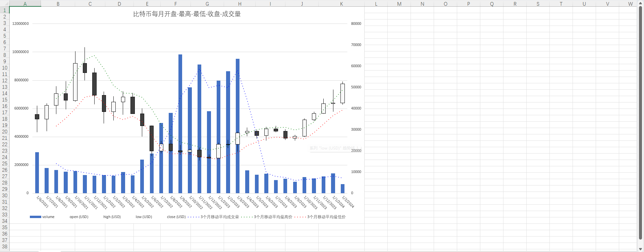Select column T header
644x252 pixels.
click(561, 4)
